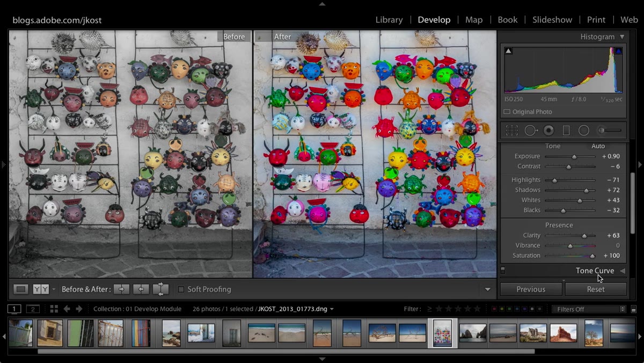Toggle shadow clipping indicator in histogram

coord(509,51)
